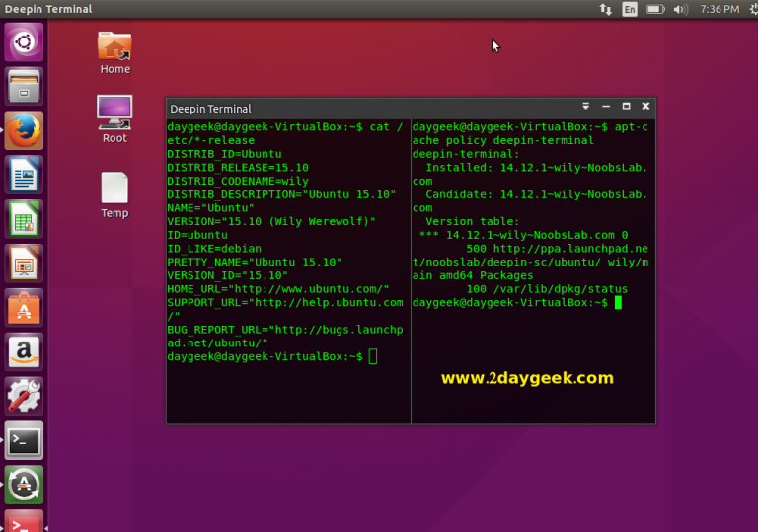Image resolution: width=758 pixels, height=532 pixels.
Task: Open the Temp file on the desktop
Action: (114, 195)
